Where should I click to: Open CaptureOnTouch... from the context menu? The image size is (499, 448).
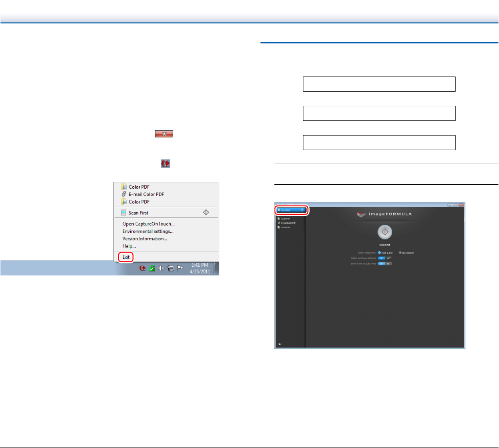[x=148, y=224]
